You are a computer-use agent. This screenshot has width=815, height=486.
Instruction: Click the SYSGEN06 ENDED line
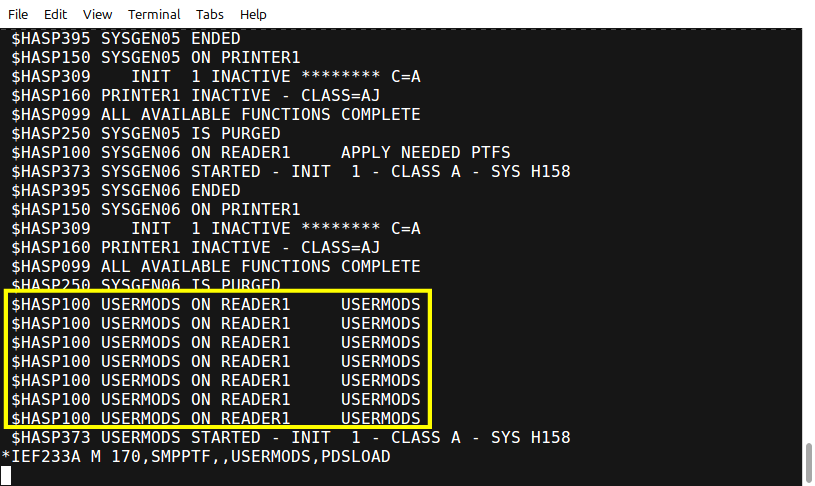pyautogui.click(x=126, y=190)
